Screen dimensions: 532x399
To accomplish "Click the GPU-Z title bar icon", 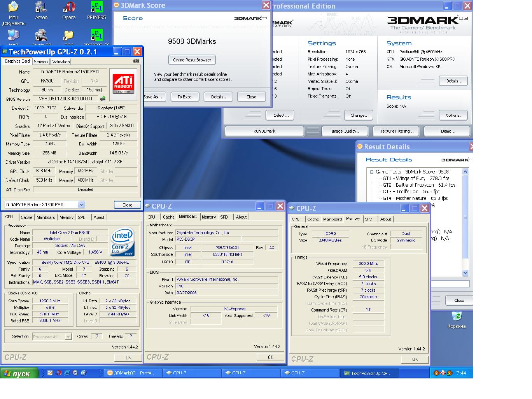I will (5, 52).
